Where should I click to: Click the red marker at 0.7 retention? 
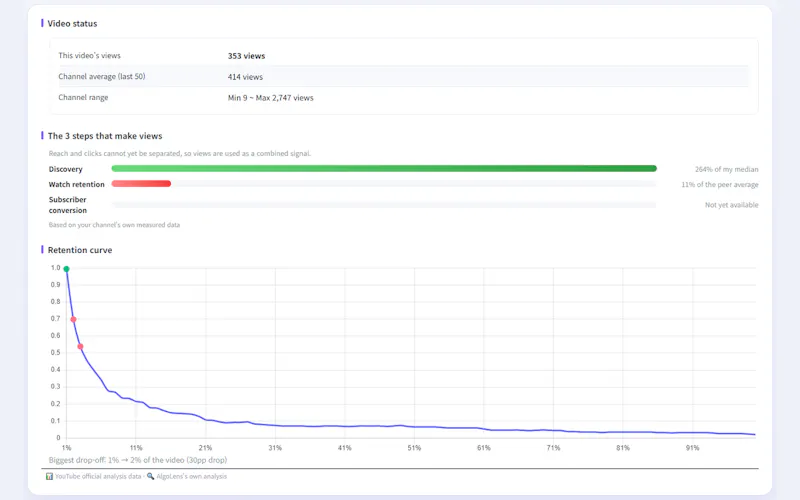pos(73,319)
